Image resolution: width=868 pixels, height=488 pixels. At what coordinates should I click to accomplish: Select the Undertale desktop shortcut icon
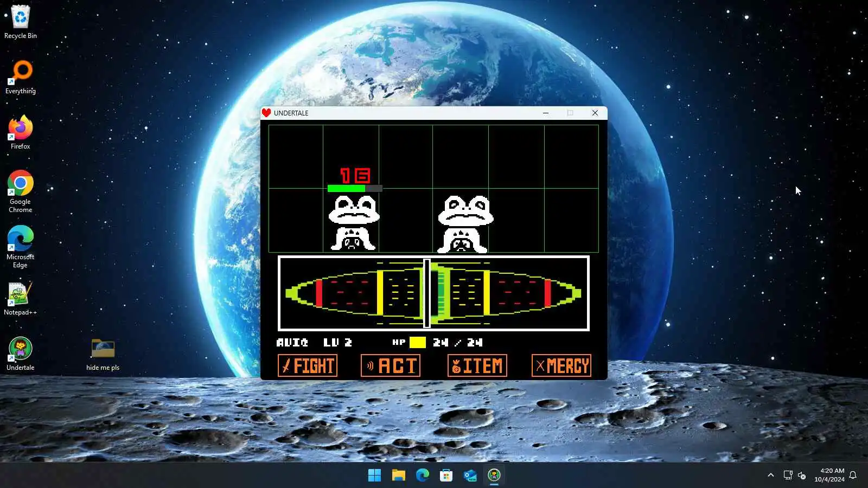(x=21, y=354)
